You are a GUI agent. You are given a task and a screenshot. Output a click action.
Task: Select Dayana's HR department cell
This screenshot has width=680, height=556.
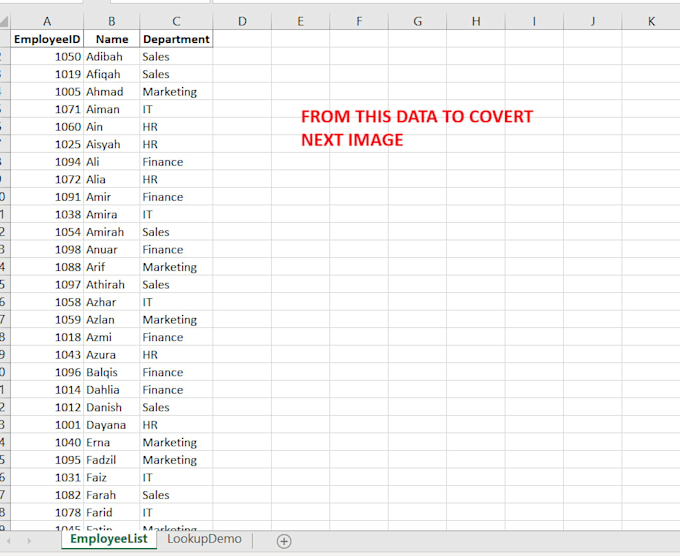click(x=176, y=425)
